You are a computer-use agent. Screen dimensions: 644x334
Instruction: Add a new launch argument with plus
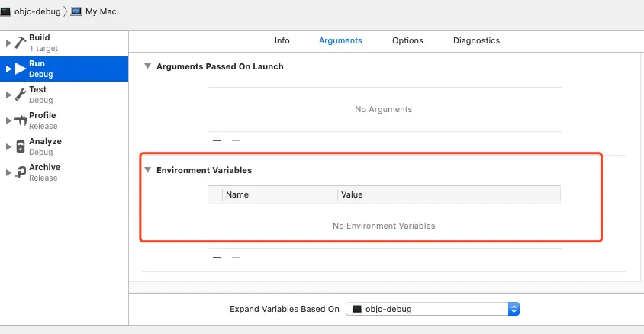pyautogui.click(x=217, y=140)
